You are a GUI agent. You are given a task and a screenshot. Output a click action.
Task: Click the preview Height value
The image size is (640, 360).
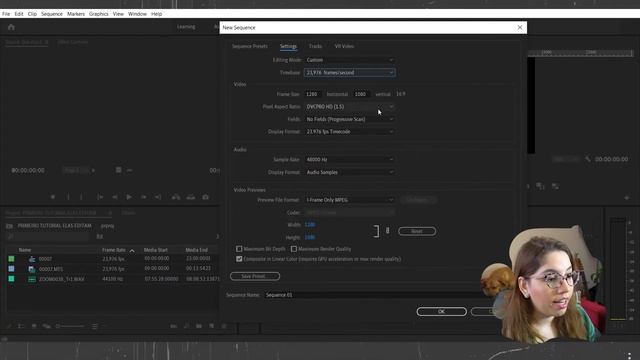click(310, 238)
